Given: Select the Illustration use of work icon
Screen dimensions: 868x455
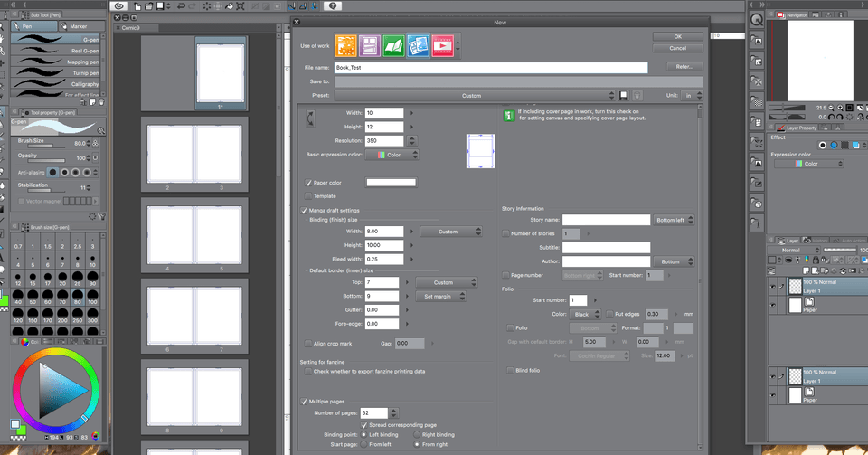Looking at the screenshot, I should pos(346,44).
